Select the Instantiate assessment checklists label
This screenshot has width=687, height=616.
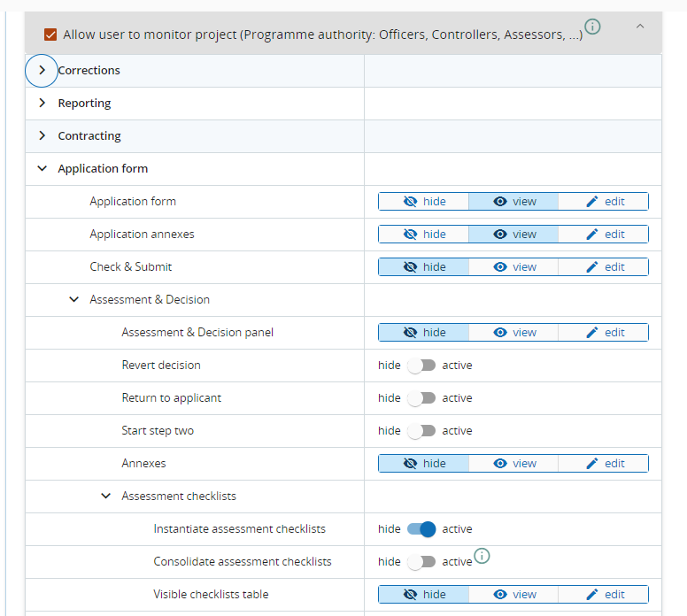click(240, 529)
